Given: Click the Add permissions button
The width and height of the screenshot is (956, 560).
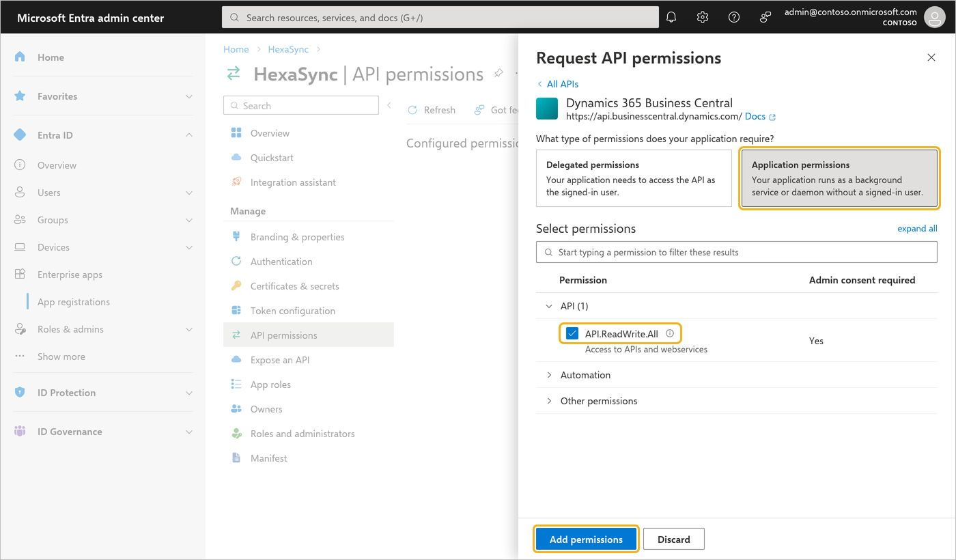Looking at the screenshot, I should coord(586,539).
